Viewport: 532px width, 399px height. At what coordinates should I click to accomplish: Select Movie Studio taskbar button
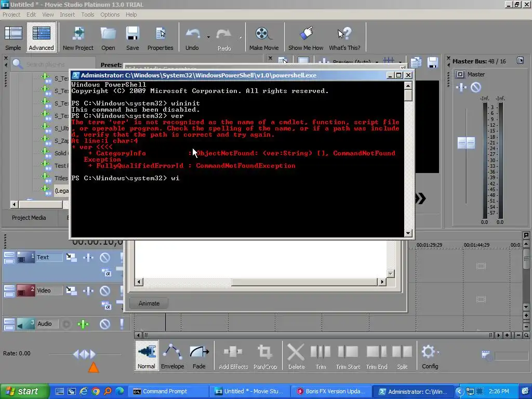pyautogui.click(x=250, y=392)
